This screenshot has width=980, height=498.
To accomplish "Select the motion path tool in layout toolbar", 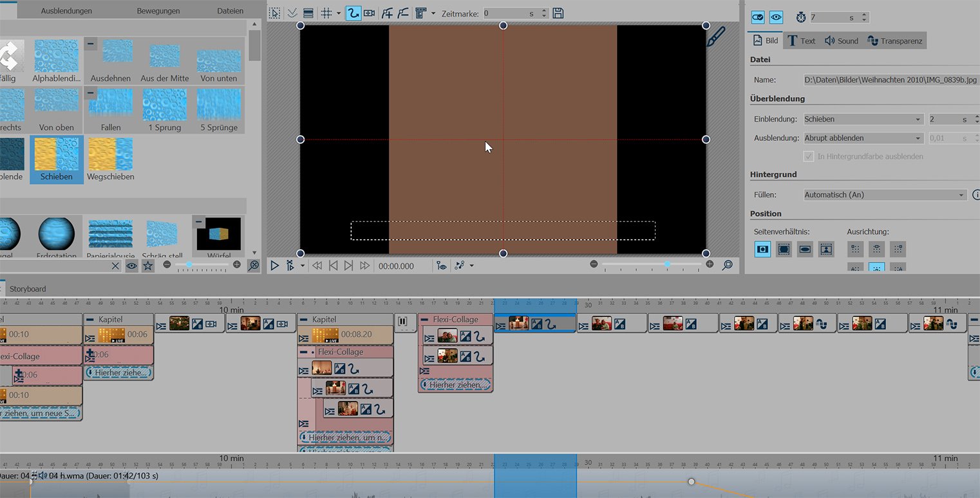I will point(353,13).
